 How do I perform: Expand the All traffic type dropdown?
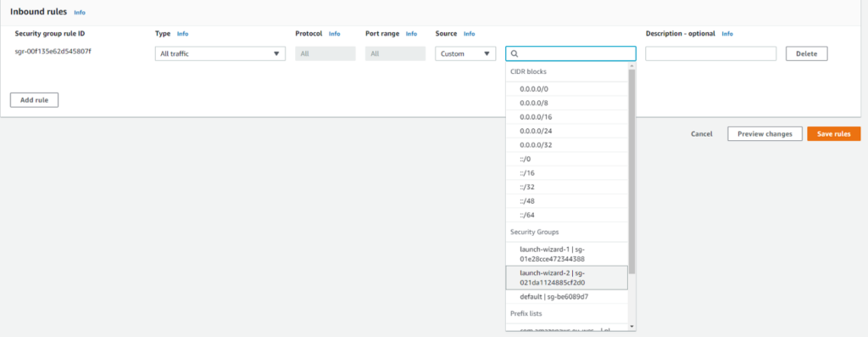tap(220, 53)
